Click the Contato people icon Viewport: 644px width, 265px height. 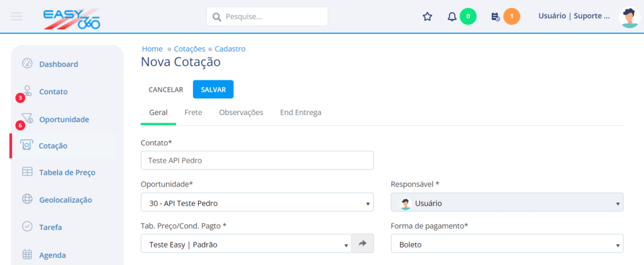click(x=27, y=90)
